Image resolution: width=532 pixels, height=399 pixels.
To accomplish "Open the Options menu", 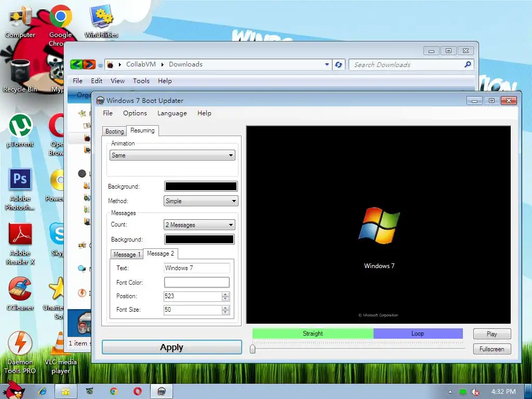I will pyautogui.click(x=135, y=113).
